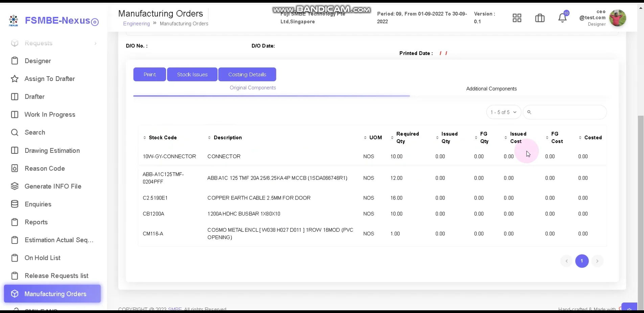This screenshot has width=644, height=313.
Task: Toggle sorting on the Description column
Action: point(209,138)
